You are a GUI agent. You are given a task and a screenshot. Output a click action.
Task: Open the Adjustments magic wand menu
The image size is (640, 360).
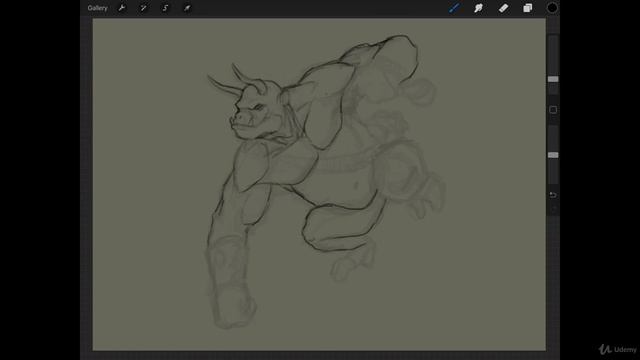[143, 8]
